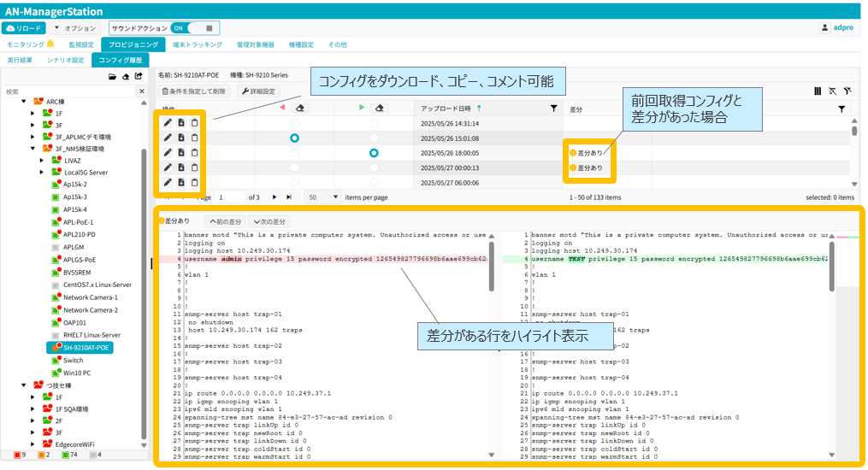The height and width of the screenshot is (470, 868).
Task: Click the filter icon in the upload date column
Action: click(553, 109)
